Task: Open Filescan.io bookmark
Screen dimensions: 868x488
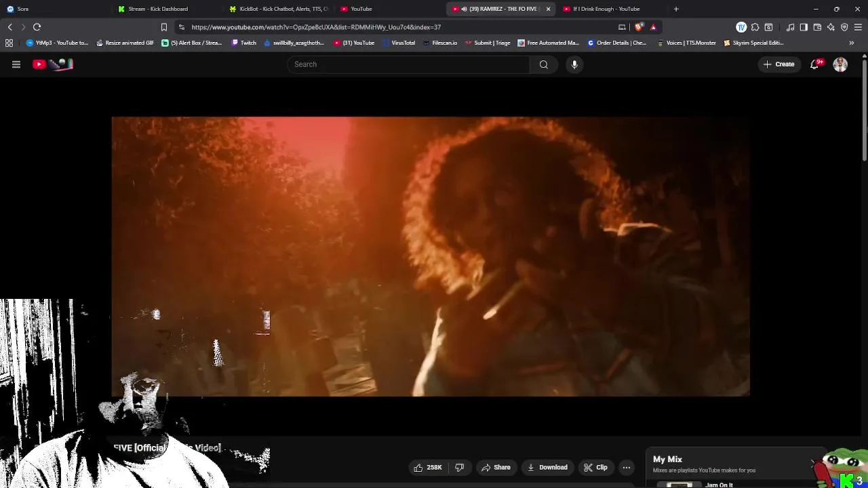Action: point(439,43)
